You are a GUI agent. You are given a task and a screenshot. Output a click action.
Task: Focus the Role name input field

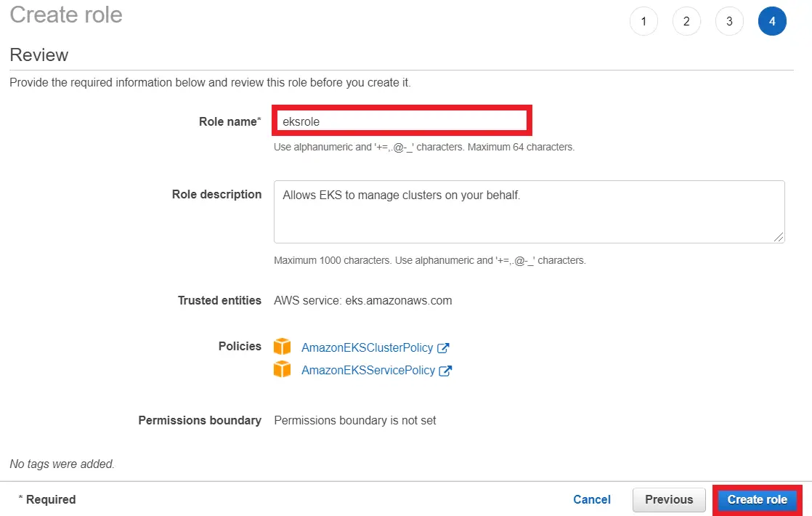[x=402, y=121]
